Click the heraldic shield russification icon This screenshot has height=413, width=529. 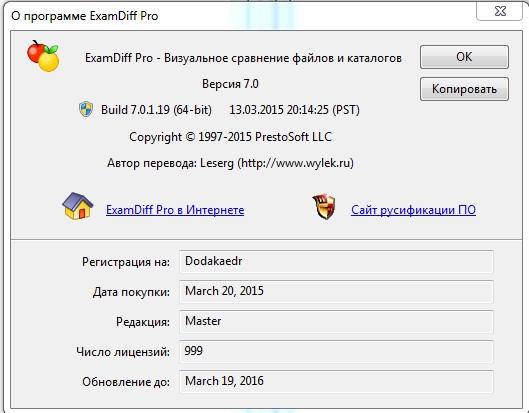tap(324, 206)
